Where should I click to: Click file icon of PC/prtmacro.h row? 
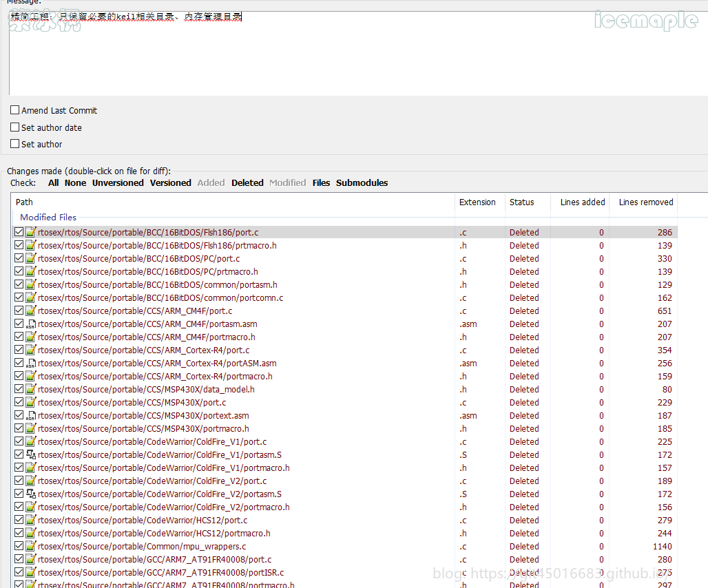click(x=31, y=272)
